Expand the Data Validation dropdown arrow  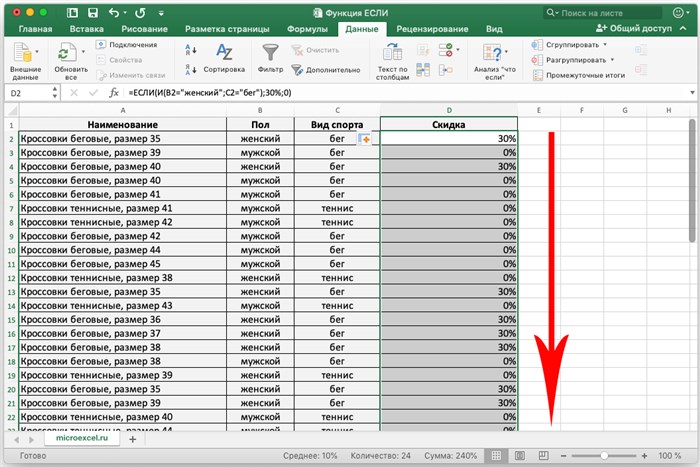(x=458, y=50)
